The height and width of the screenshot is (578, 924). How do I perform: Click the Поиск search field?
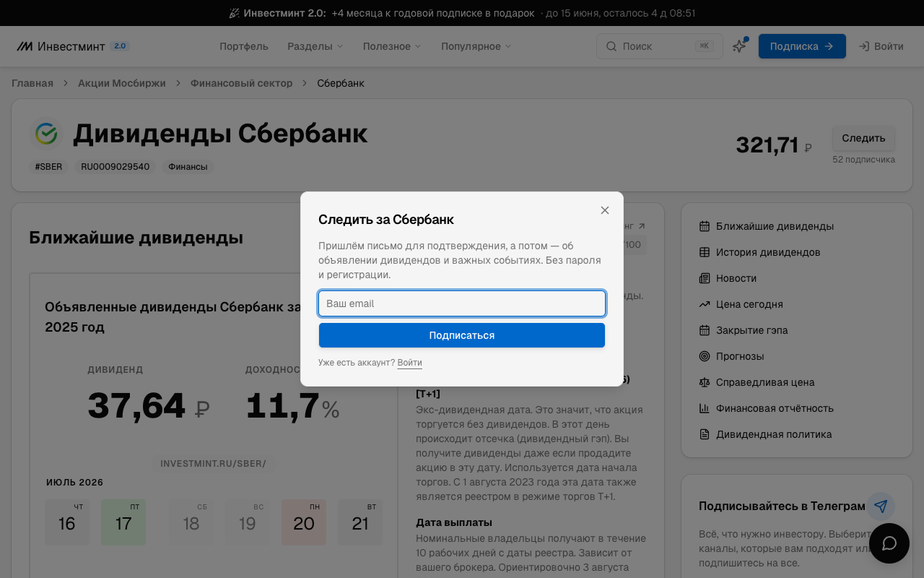point(660,46)
